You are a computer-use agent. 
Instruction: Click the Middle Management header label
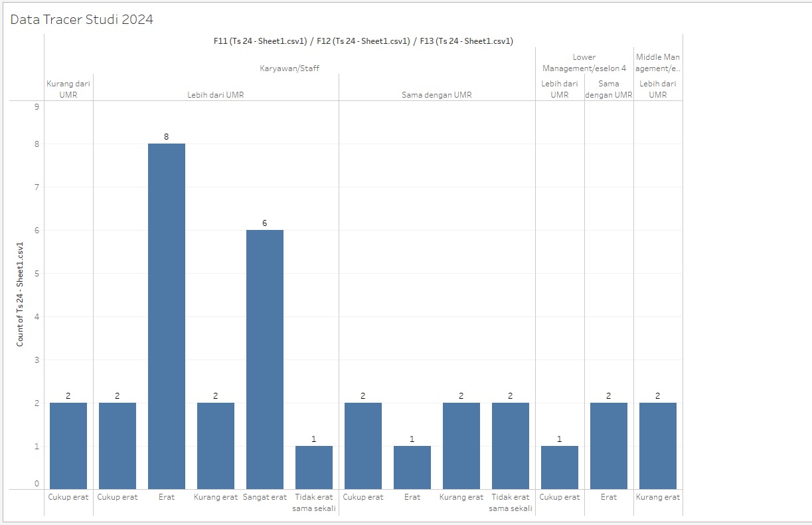(x=658, y=62)
